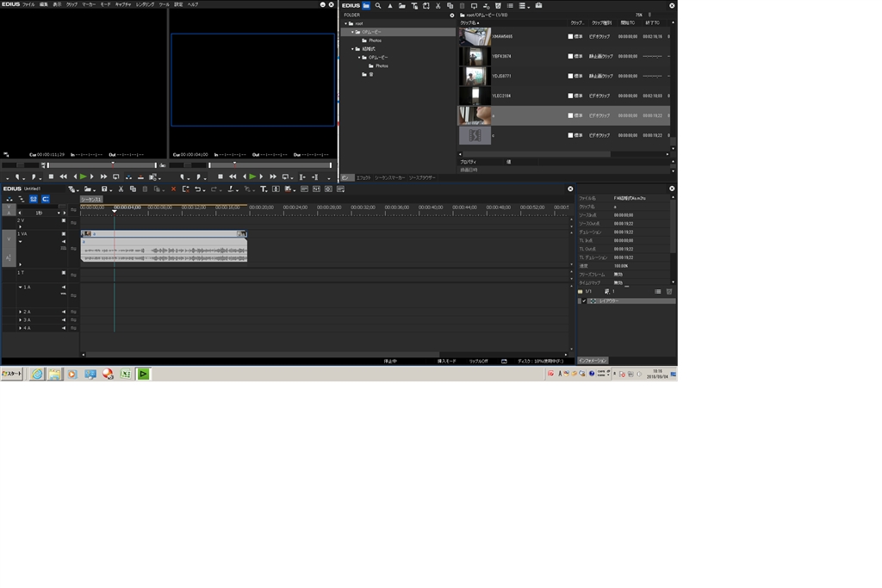The height and width of the screenshot is (588, 882).
Task: Toggle folder view in the bin window
Action: click(366, 6)
